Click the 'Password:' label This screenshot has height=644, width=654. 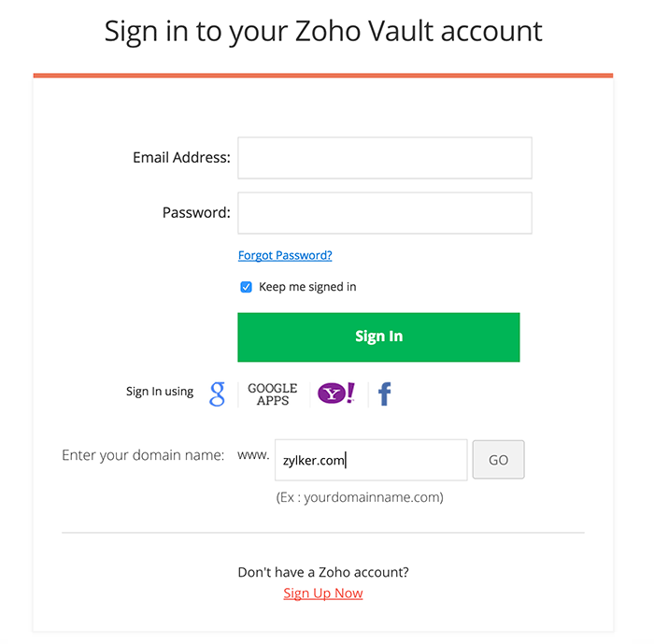coord(196,213)
